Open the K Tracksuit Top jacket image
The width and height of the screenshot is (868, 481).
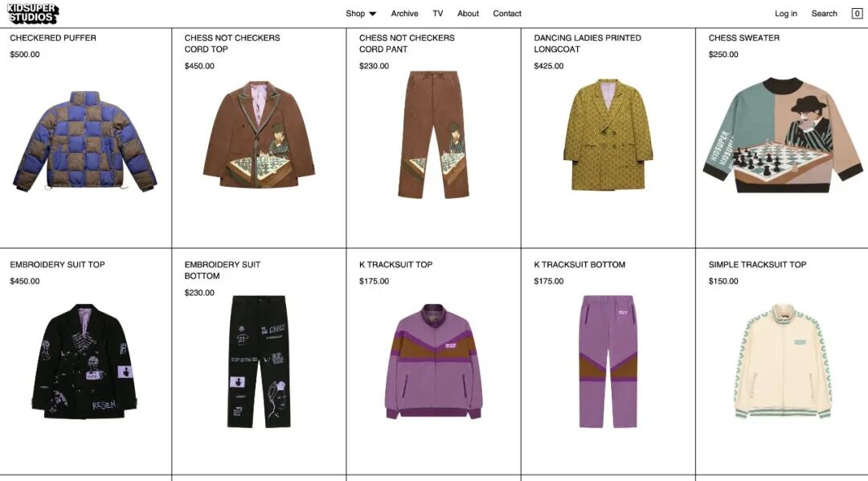[x=433, y=361]
